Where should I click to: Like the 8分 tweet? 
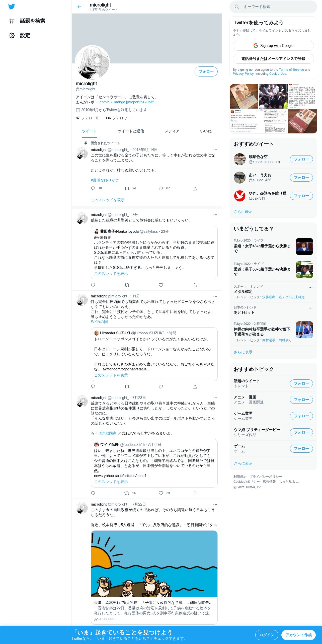point(161,285)
